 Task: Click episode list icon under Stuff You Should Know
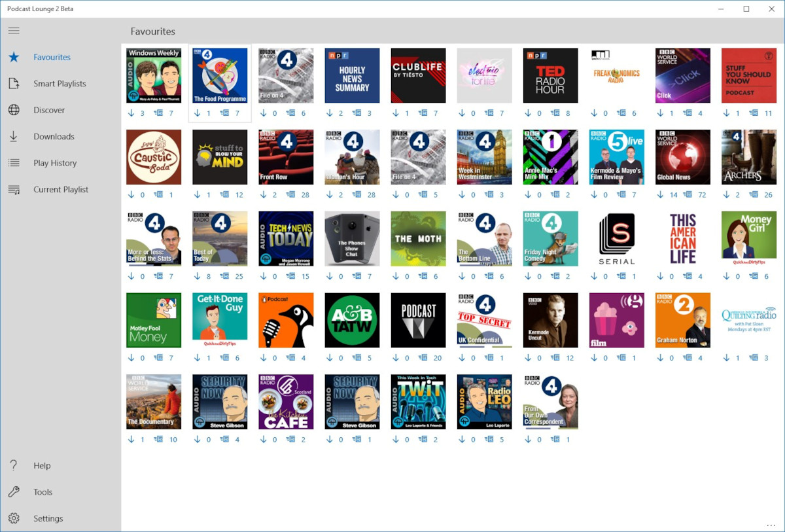(754, 113)
